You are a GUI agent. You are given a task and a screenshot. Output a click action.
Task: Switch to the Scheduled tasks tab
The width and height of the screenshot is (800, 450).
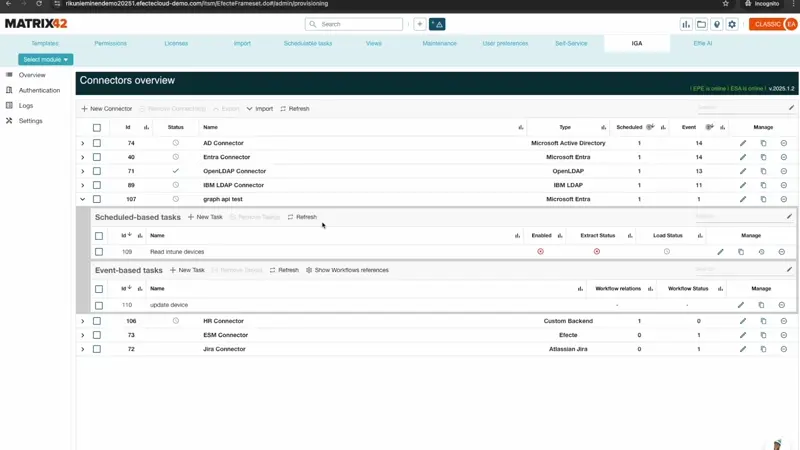(308, 43)
